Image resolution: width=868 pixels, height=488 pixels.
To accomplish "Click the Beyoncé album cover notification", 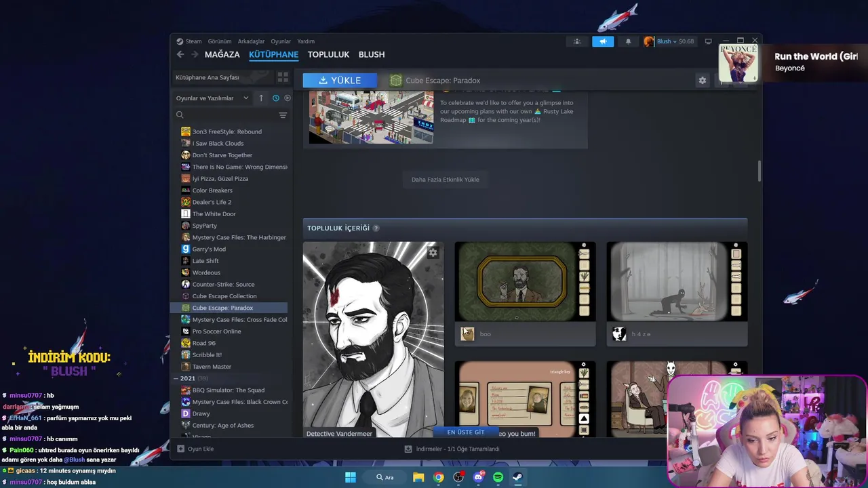I will [x=738, y=63].
